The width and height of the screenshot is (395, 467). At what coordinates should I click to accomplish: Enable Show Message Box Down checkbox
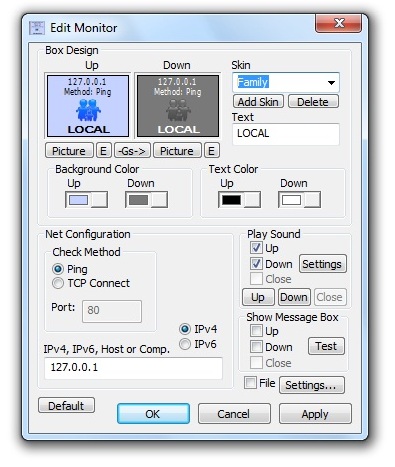(x=256, y=347)
